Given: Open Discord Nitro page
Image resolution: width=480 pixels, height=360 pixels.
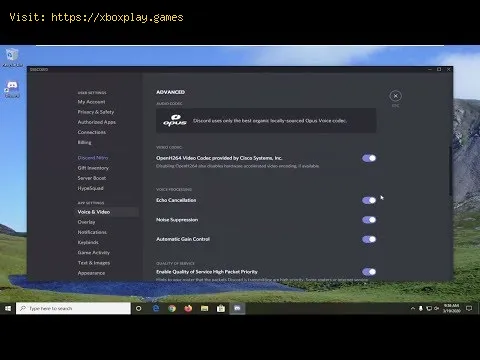Looking at the screenshot, I should pyautogui.click(x=93, y=158).
